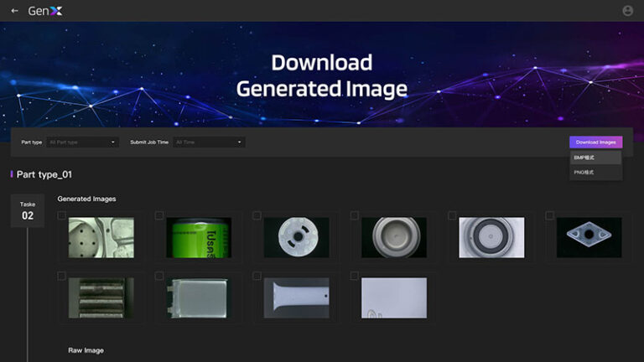The image size is (644, 362).
Task: Select checkbox for white slotted disc image
Action: tap(257, 215)
